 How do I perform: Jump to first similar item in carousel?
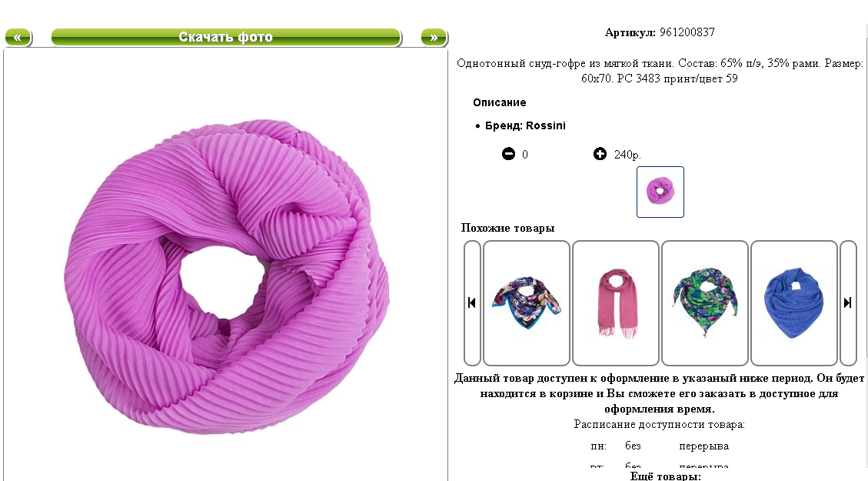coord(471,302)
